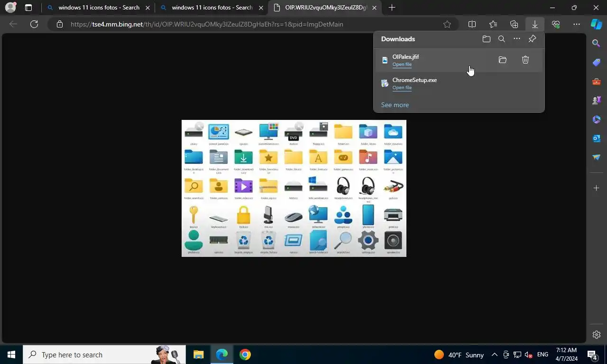Open File Explorer from taskbar
This screenshot has height=364, width=607.
(x=198, y=355)
